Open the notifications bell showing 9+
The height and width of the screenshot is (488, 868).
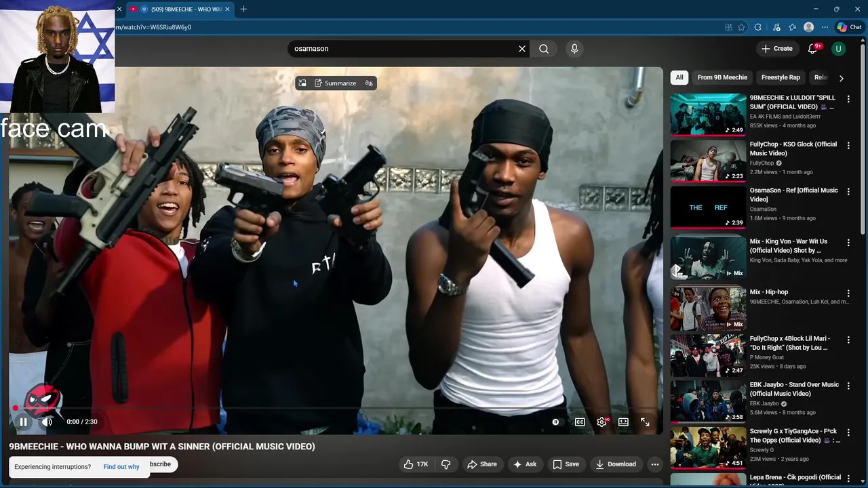[x=813, y=49]
